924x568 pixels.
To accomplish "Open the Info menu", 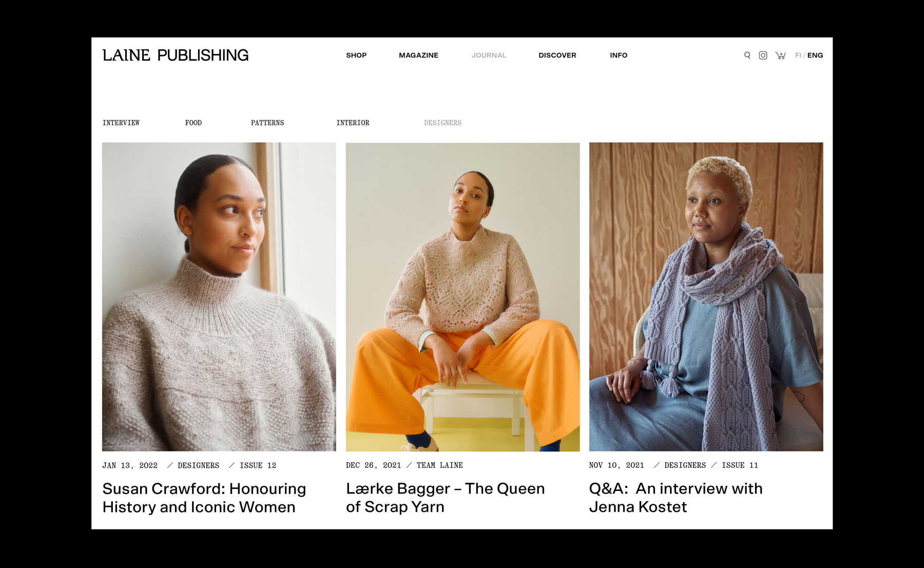I will pos(619,55).
